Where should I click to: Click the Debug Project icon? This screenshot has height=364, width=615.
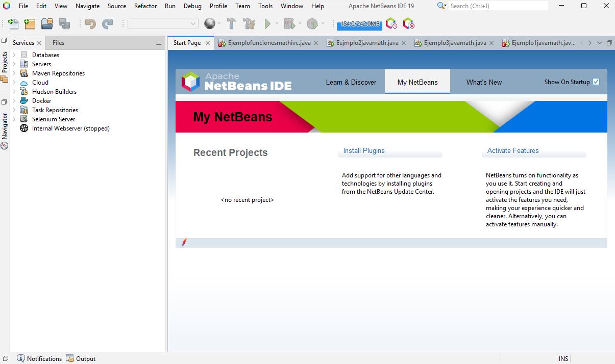click(289, 23)
